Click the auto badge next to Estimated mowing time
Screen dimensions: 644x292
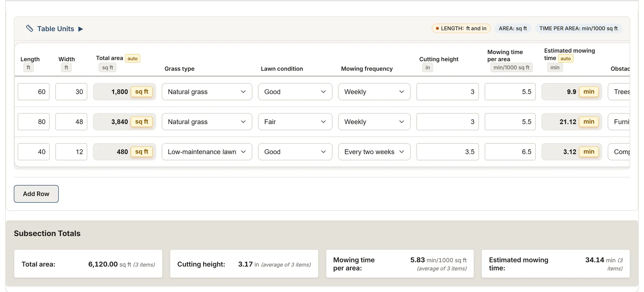point(565,59)
